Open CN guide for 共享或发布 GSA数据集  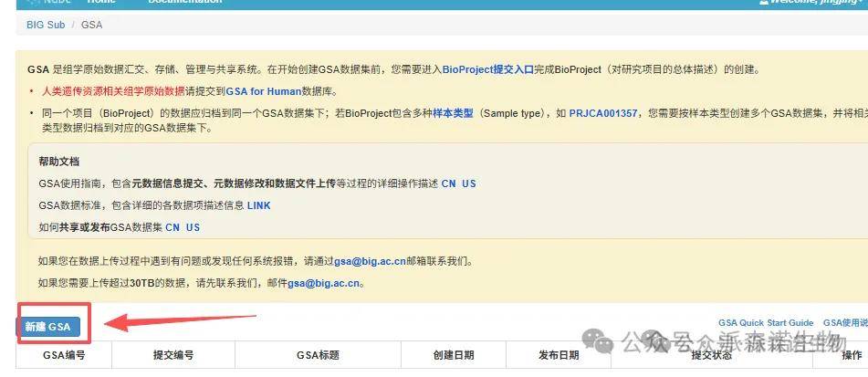[x=173, y=227]
